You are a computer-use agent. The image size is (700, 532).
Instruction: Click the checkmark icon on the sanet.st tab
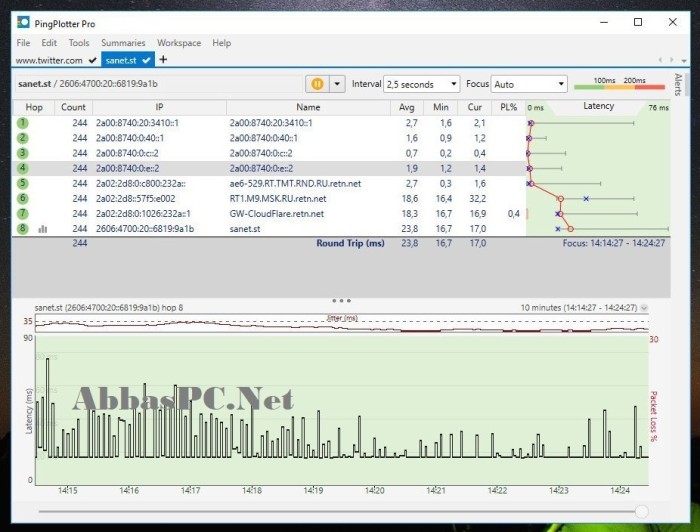(146, 60)
